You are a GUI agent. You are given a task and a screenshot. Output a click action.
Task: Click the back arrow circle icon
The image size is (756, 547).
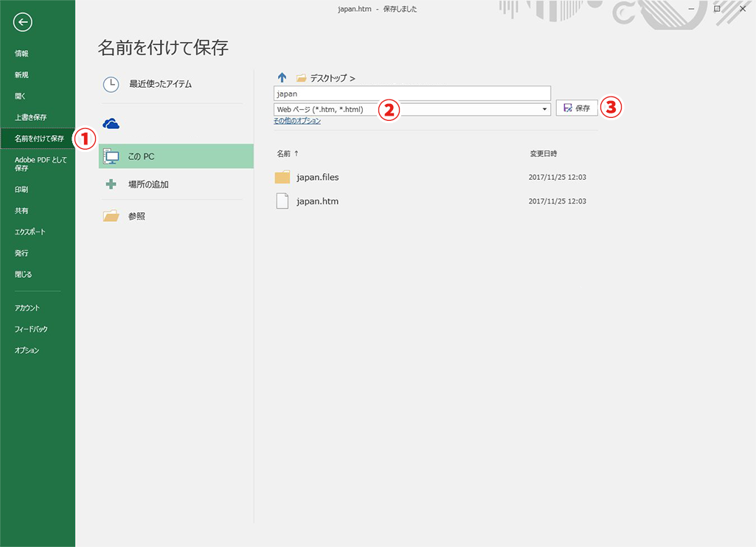23,22
